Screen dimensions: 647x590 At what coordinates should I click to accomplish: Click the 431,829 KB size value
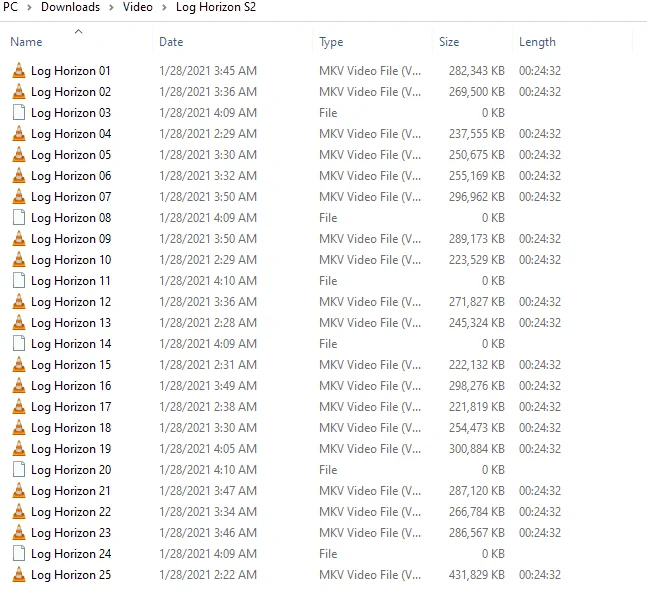[x=477, y=575]
